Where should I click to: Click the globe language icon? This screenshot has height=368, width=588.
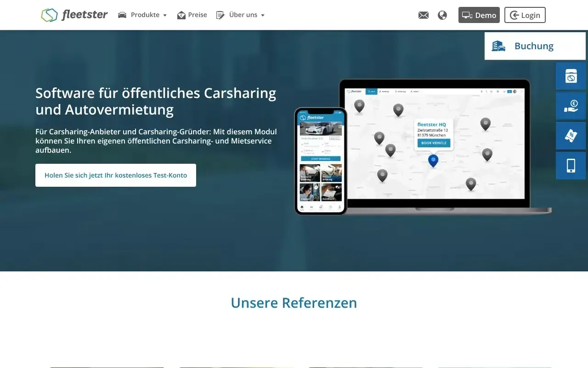442,15
